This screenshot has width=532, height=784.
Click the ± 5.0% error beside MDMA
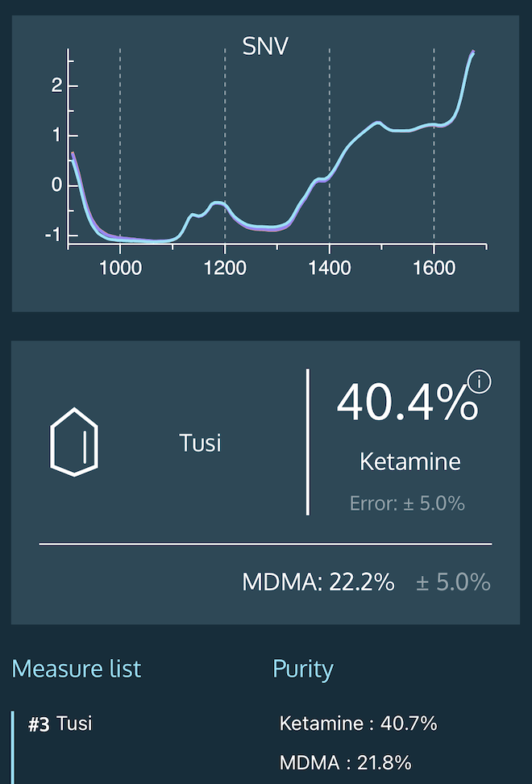pyautogui.click(x=453, y=582)
